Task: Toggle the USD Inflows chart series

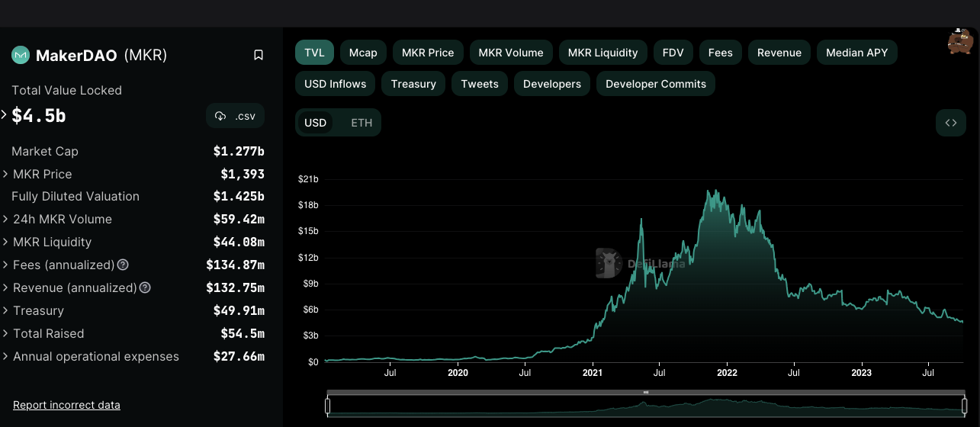Action: [335, 84]
